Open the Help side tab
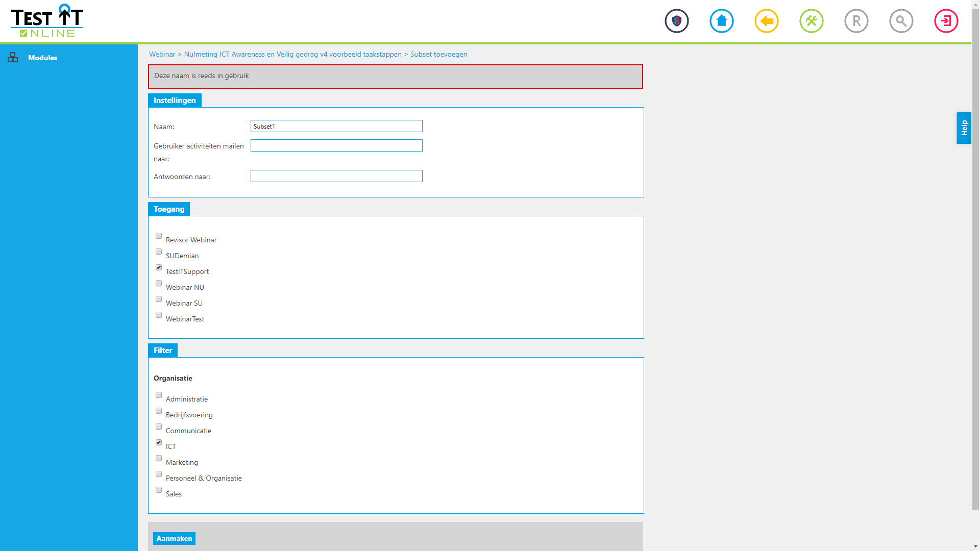 tap(964, 128)
